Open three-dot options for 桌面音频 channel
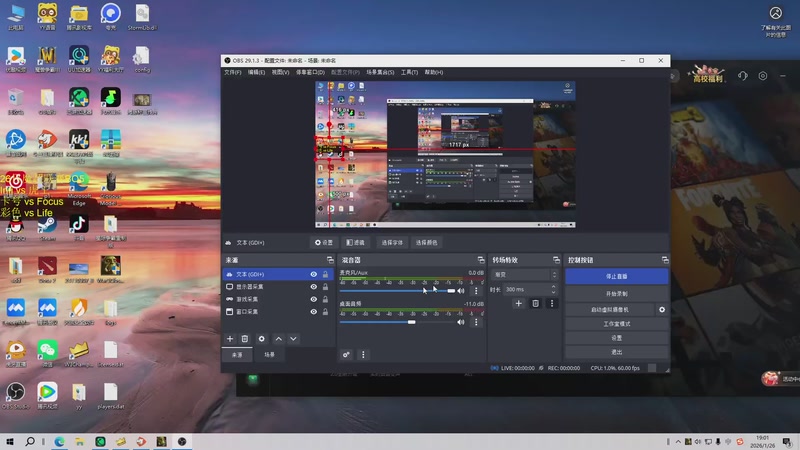The width and height of the screenshot is (800, 450). pyautogui.click(x=476, y=322)
